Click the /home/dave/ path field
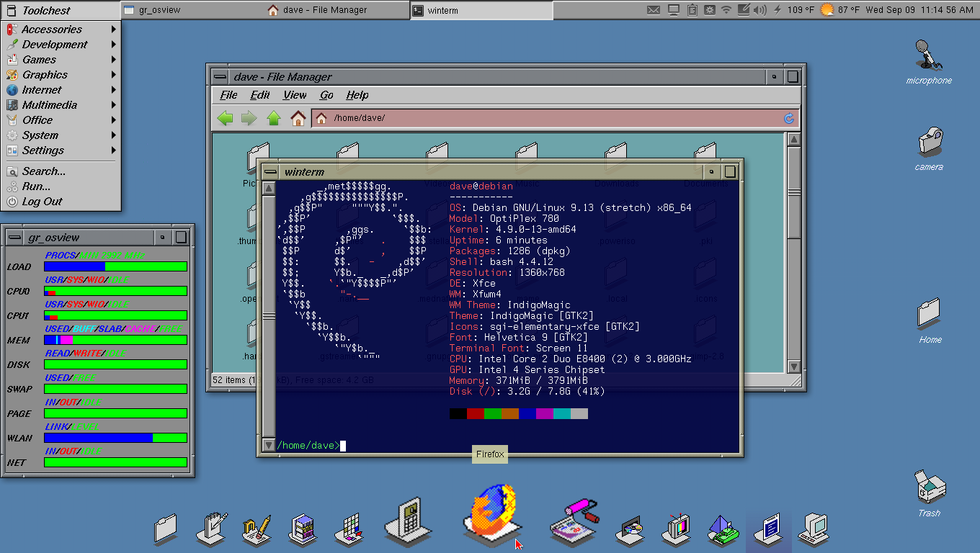Image resolution: width=980 pixels, height=553 pixels. click(x=556, y=118)
